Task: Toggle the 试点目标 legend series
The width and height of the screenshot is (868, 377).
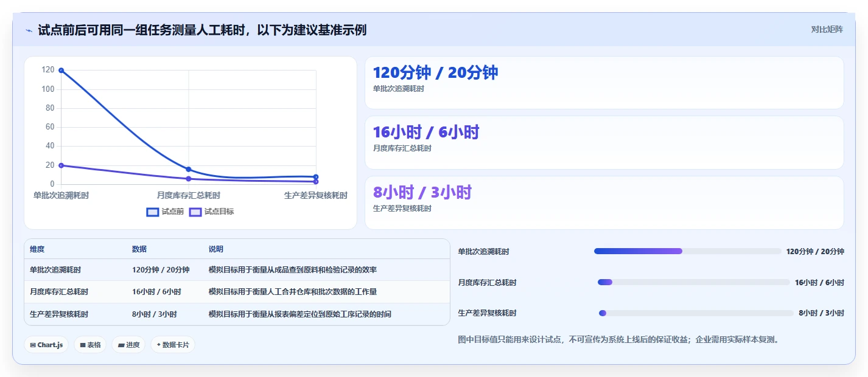Action: point(211,212)
